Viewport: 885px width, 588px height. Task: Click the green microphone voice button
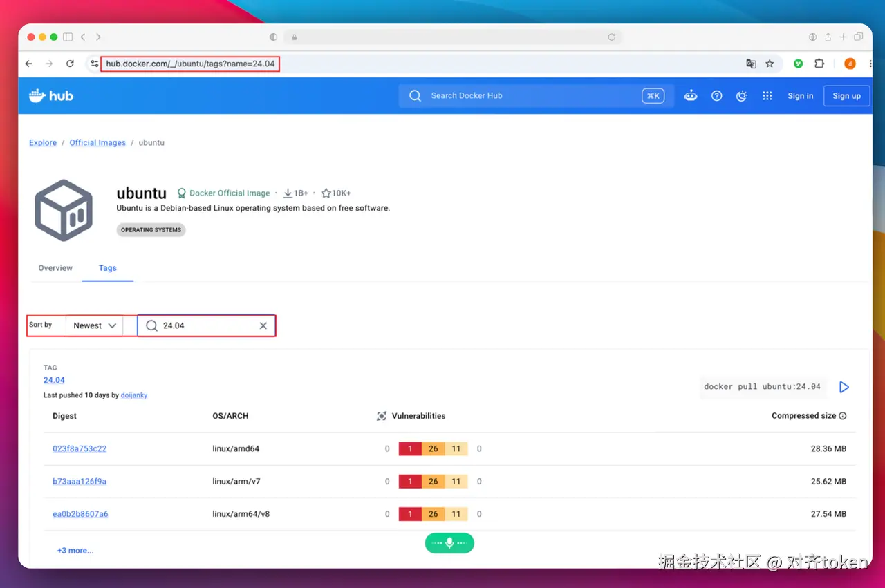449,543
